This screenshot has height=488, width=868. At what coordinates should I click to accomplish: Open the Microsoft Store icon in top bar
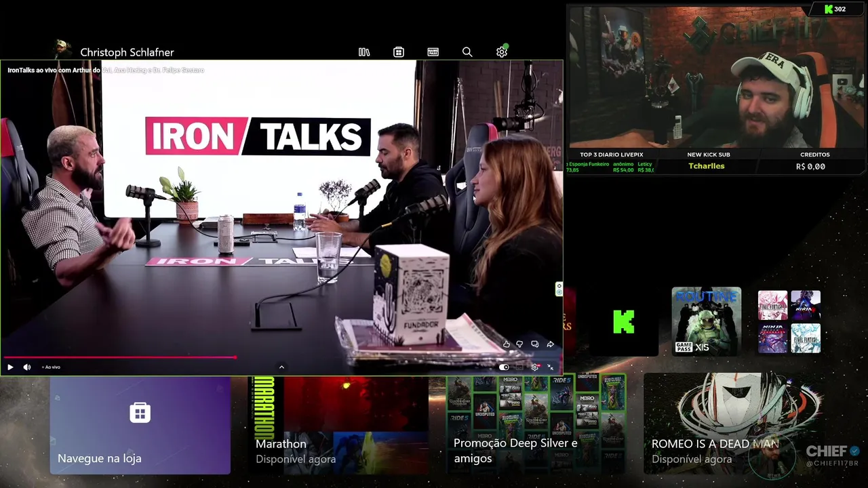point(399,52)
